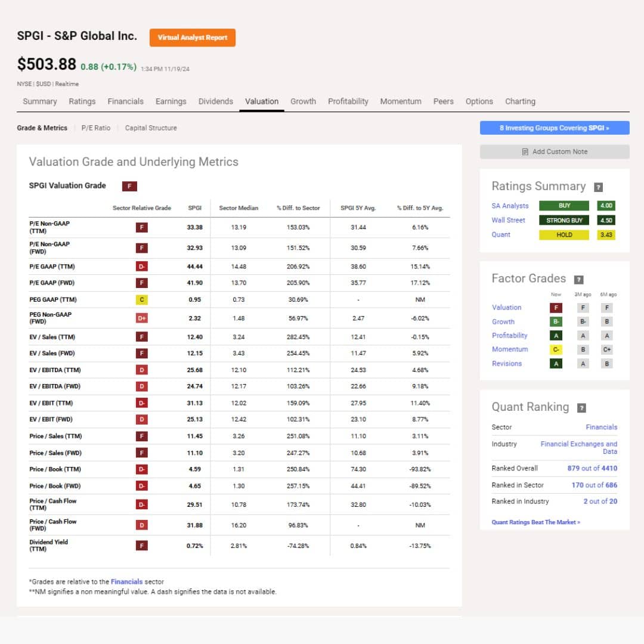Open the Financials link in the table footnote
Image resolution: width=644 pixels, height=644 pixels.
[126, 582]
